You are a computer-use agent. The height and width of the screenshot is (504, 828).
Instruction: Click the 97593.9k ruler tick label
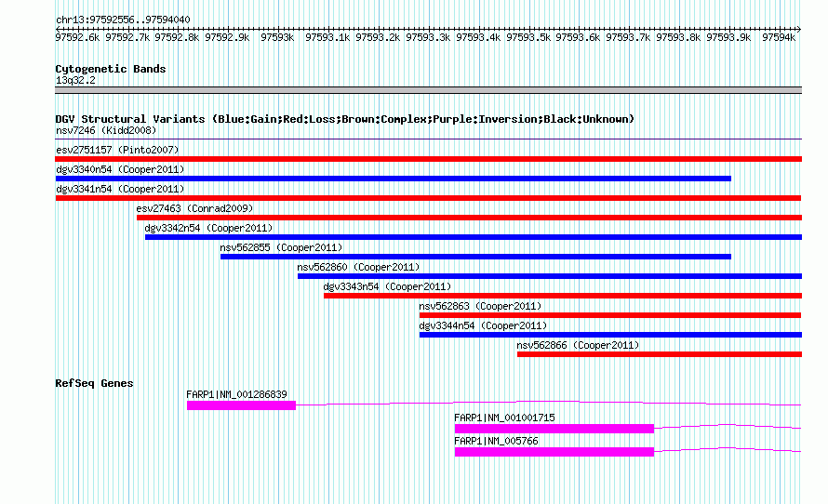point(728,37)
